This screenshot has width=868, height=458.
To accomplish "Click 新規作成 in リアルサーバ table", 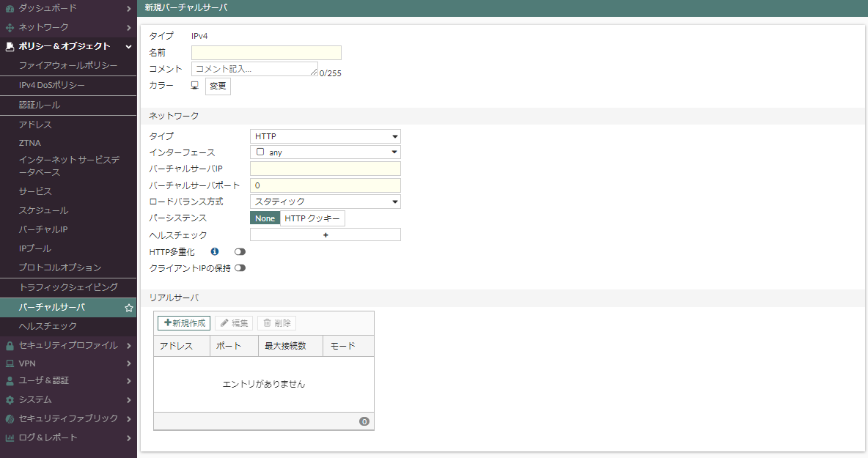I will [184, 323].
